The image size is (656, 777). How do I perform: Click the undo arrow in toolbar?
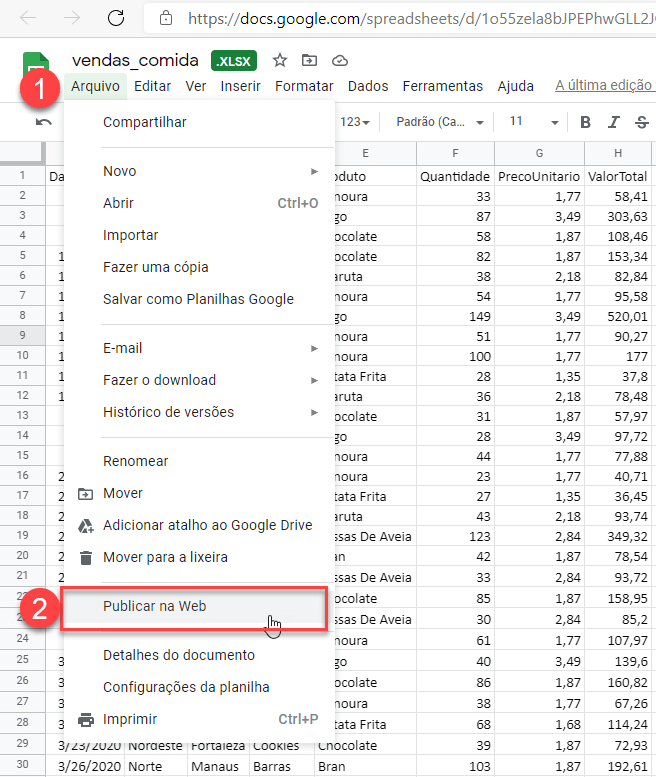(x=44, y=122)
